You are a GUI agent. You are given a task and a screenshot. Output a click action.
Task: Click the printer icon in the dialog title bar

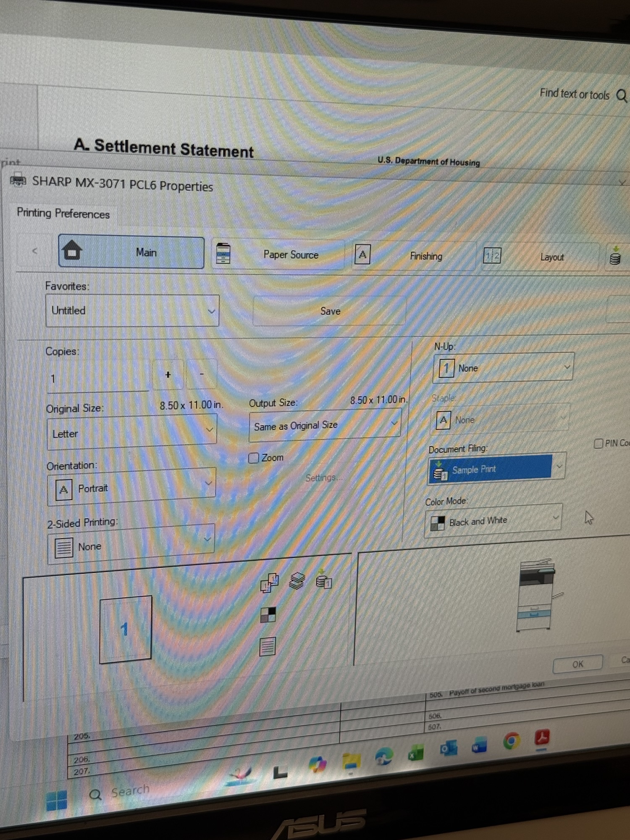[x=18, y=180]
